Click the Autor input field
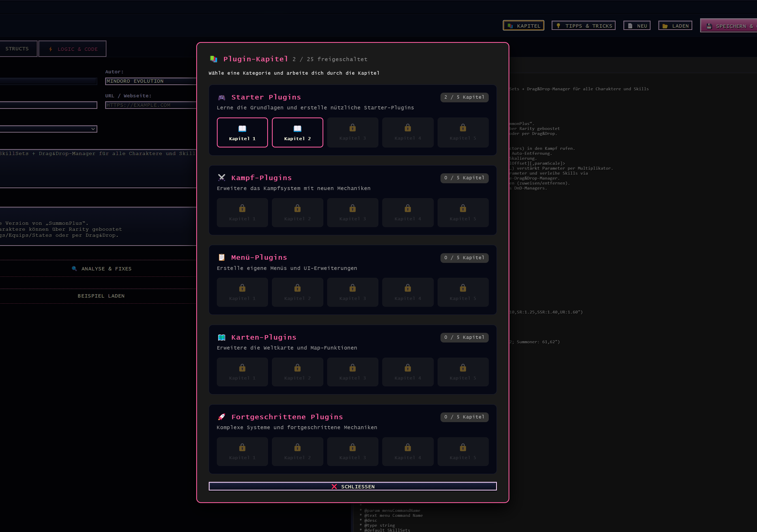The image size is (757, 532). pos(150,81)
